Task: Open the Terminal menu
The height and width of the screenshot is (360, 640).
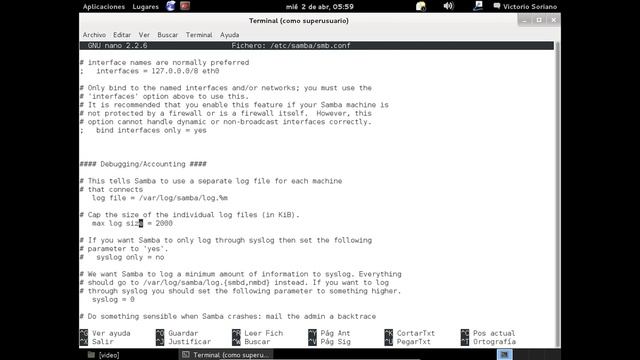Action: tap(199, 35)
